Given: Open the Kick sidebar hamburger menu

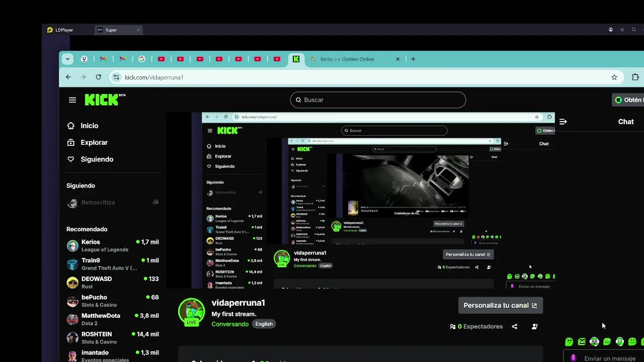Looking at the screenshot, I should point(72,100).
